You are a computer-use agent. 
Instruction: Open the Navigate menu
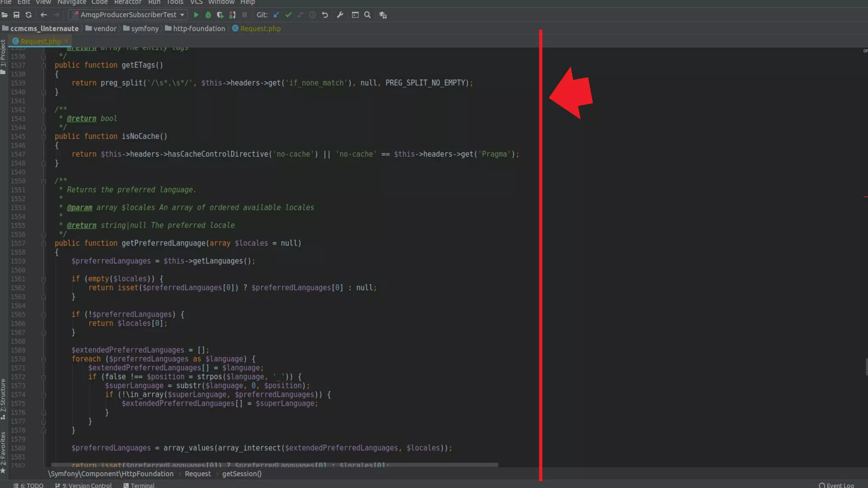click(72, 2)
